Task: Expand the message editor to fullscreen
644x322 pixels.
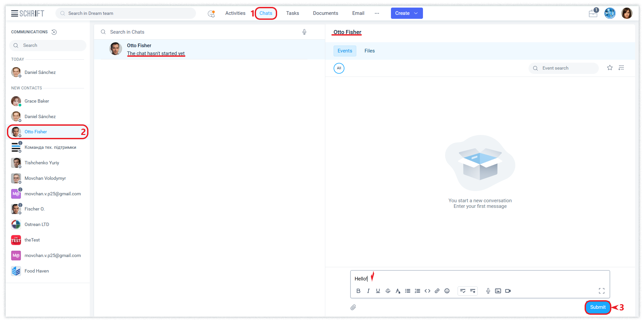Action: pos(601,291)
